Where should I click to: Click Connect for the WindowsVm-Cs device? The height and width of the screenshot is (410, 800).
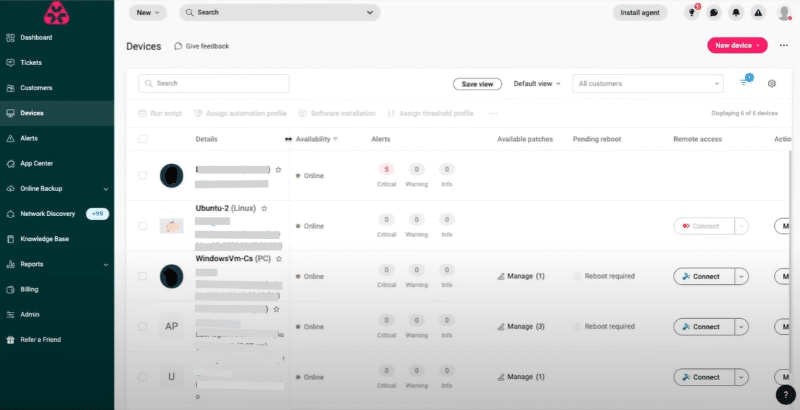pos(704,276)
